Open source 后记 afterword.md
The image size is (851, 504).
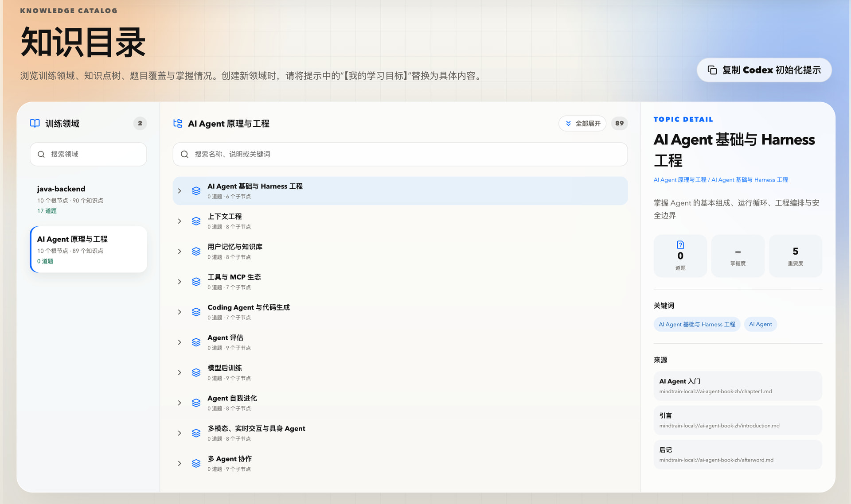(738, 454)
